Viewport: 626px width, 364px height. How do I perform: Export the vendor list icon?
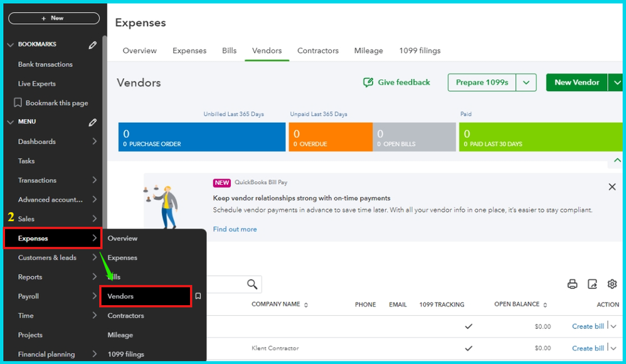(x=593, y=284)
